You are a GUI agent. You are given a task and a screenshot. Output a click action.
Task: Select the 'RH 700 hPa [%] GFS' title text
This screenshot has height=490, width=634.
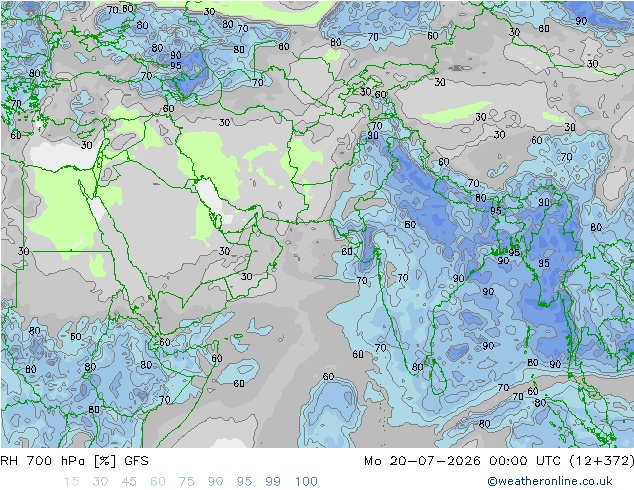tap(74, 460)
